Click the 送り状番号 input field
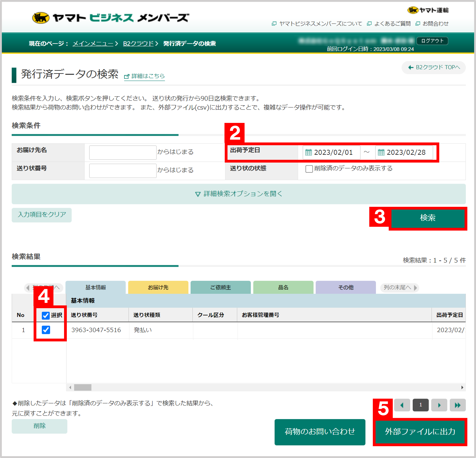The height and width of the screenshot is (458, 476). 123,171
